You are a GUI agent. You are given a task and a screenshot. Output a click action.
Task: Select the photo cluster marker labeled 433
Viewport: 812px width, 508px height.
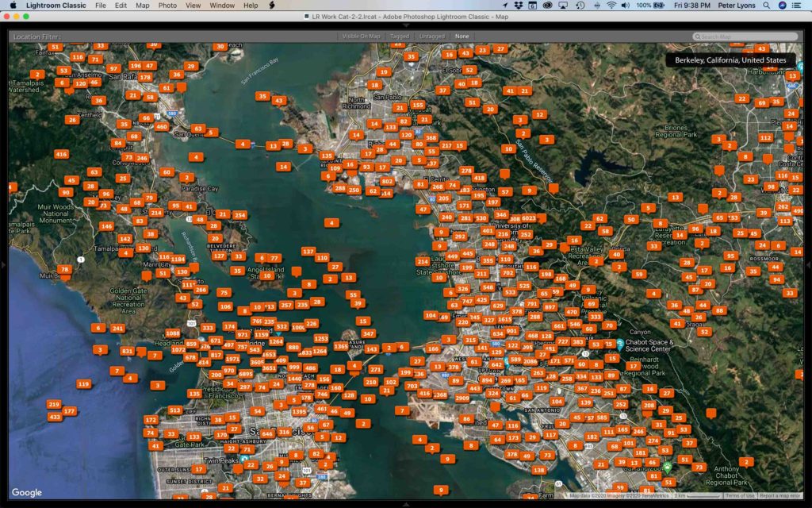55,417
